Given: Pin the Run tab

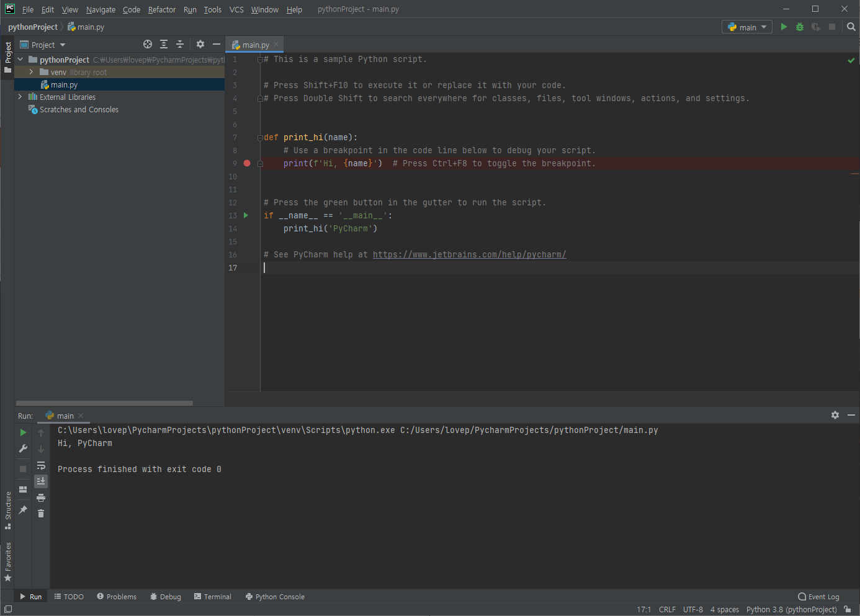Looking at the screenshot, I should 23,509.
